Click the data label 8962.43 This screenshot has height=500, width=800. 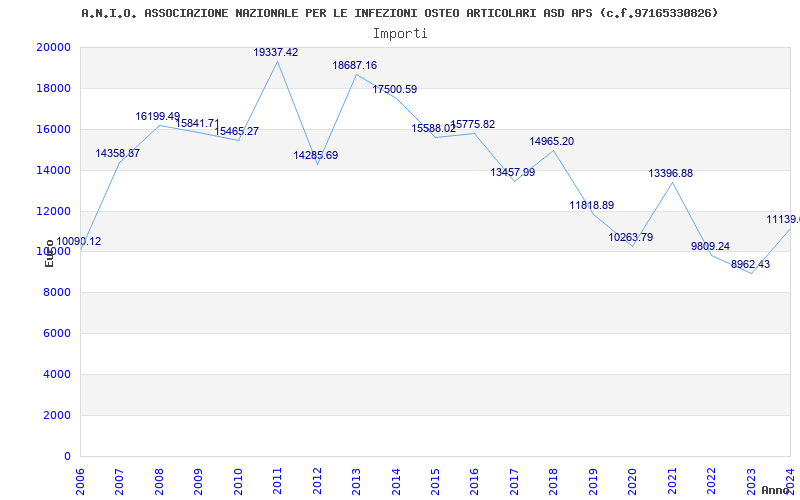point(751,264)
